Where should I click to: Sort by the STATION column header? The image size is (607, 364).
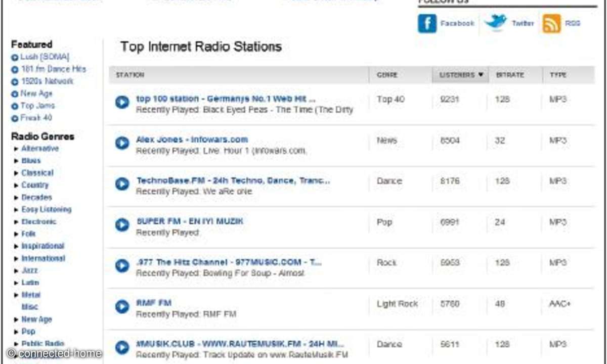click(x=130, y=75)
